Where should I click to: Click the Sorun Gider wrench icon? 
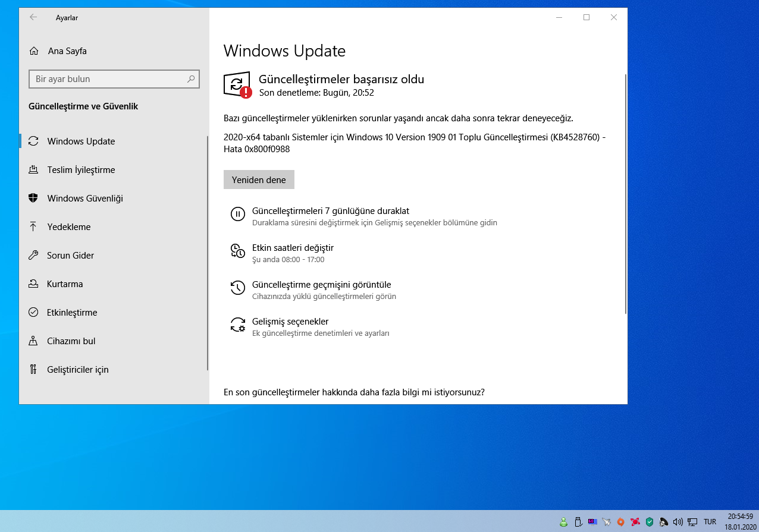33,255
